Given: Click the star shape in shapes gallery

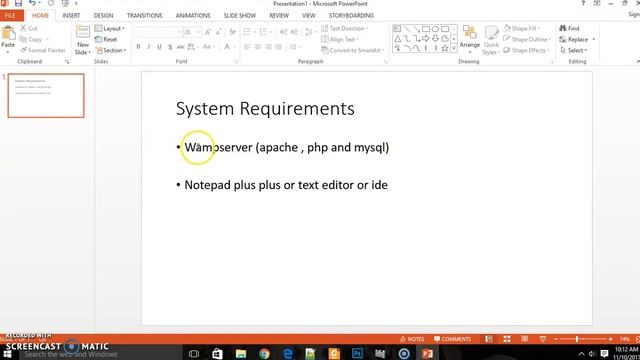Looking at the screenshot, I should point(445,48).
